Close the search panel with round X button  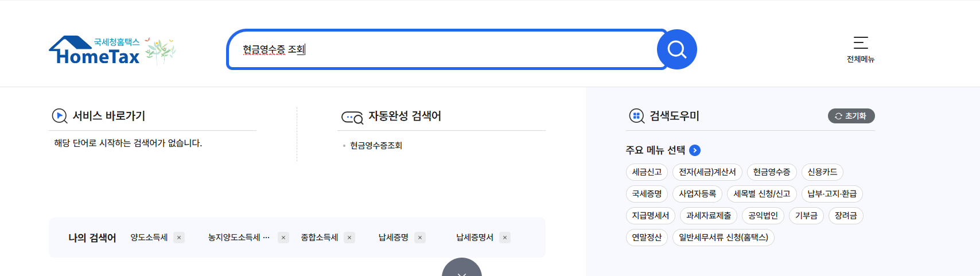[462, 269]
